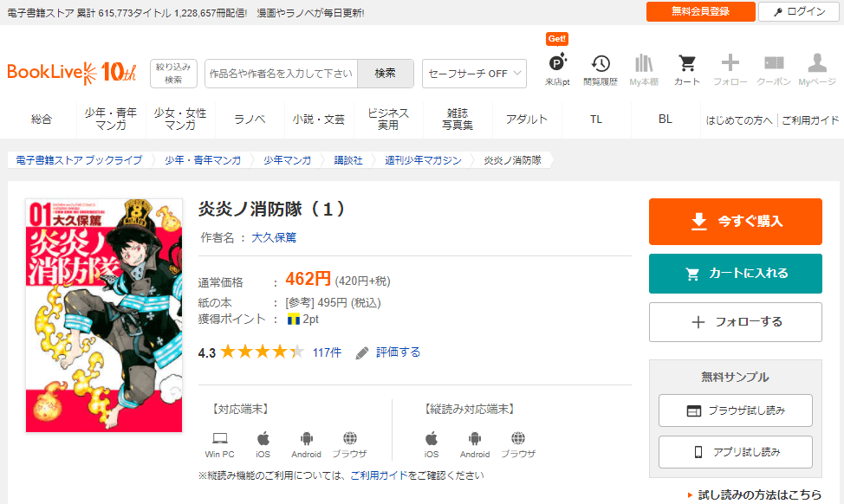Click the BookLive 10th logo
Image resolution: width=844 pixels, height=504 pixels.
click(72, 73)
